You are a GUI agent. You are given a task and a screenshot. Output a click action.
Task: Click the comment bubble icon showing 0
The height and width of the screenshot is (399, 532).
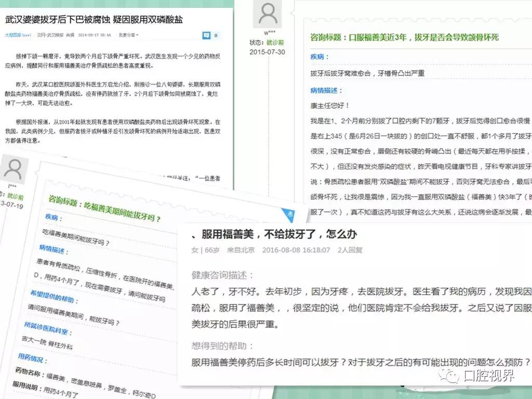pos(207,35)
